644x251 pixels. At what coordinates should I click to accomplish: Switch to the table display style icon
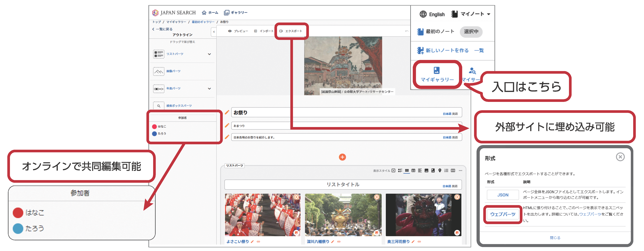[413, 171]
